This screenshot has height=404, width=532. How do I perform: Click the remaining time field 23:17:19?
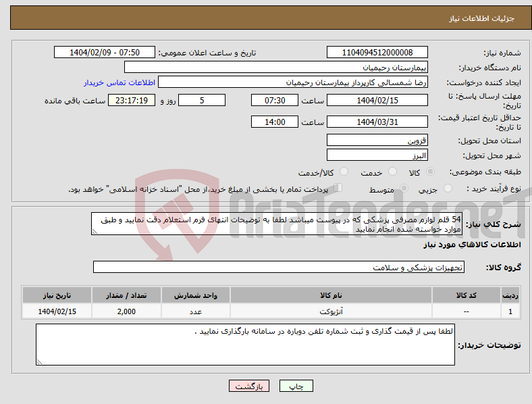click(x=132, y=100)
